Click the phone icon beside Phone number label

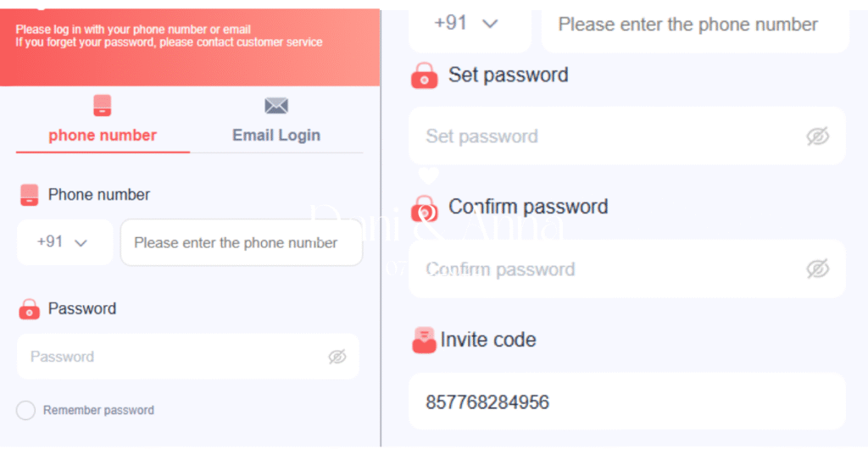(29, 195)
